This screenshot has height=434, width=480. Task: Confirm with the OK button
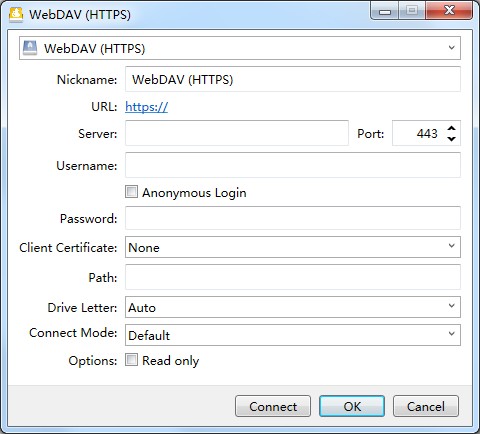pyautogui.click(x=352, y=406)
